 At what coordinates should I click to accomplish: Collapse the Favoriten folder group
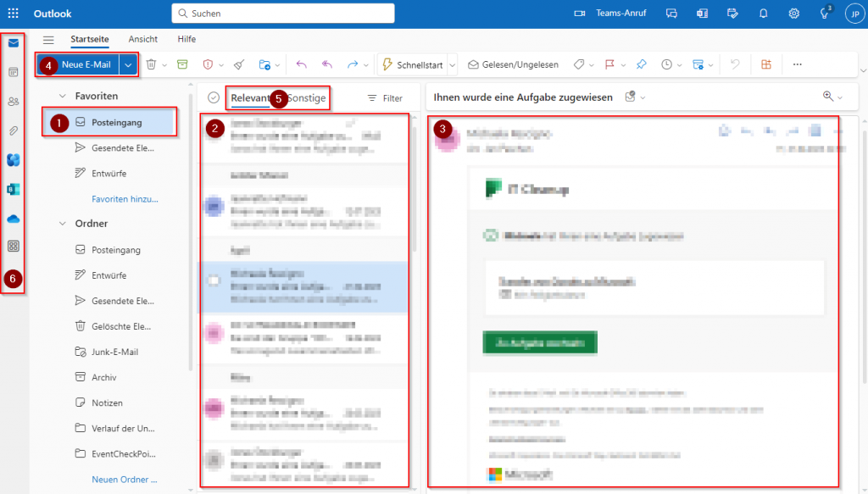tap(63, 96)
